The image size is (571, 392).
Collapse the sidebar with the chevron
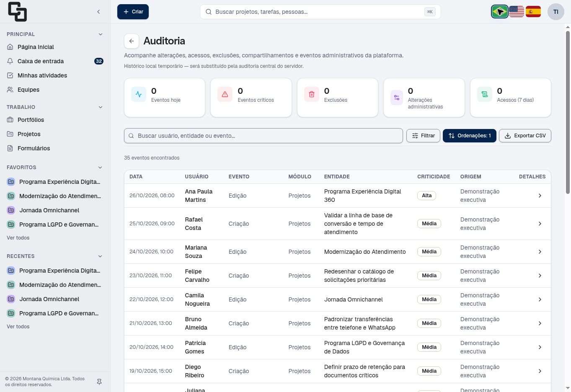click(x=98, y=12)
